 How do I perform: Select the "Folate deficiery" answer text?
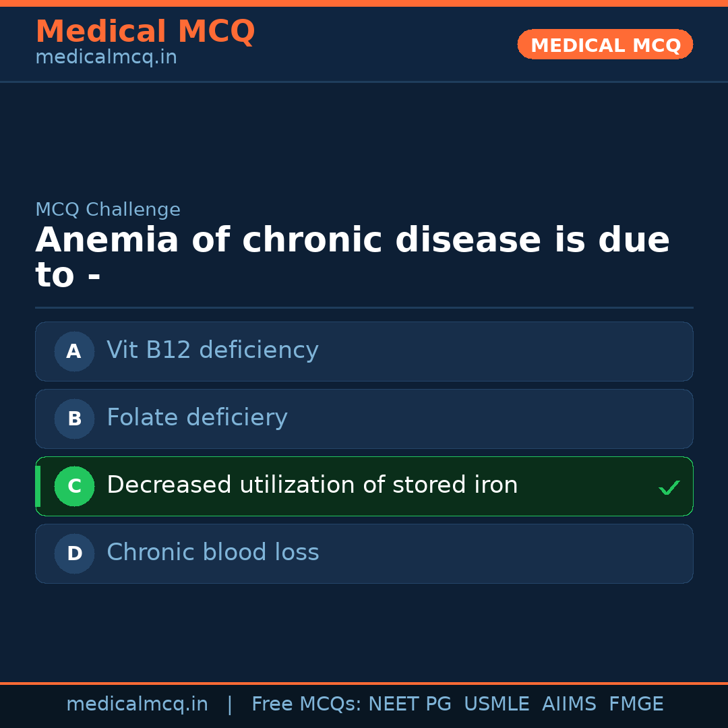[x=197, y=418]
